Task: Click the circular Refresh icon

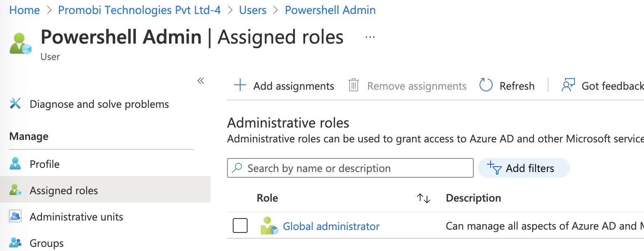Action: click(486, 86)
